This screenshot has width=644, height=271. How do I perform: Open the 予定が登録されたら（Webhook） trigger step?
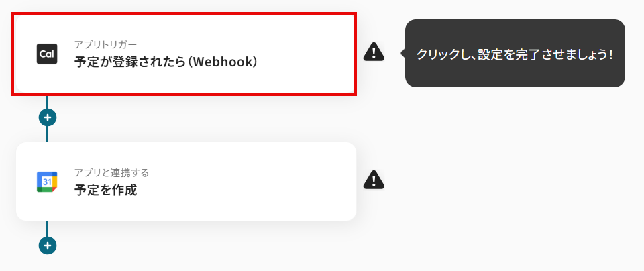pyautogui.click(x=184, y=54)
